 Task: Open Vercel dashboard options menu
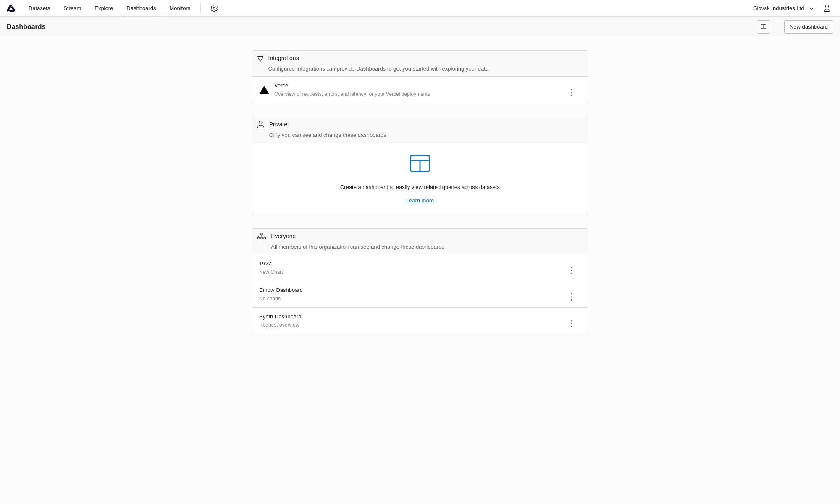pyautogui.click(x=571, y=92)
